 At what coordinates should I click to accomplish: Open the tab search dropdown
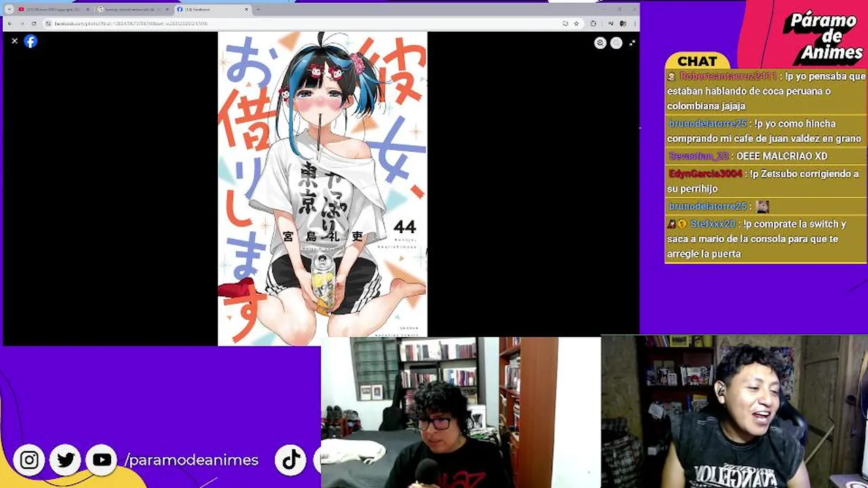(9, 9)
